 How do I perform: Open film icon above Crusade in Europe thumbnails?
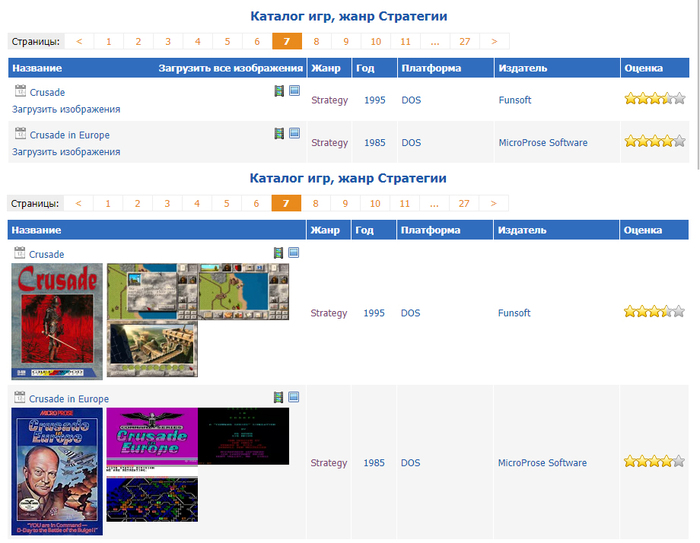pyautogui.click(x=278, y=397)
